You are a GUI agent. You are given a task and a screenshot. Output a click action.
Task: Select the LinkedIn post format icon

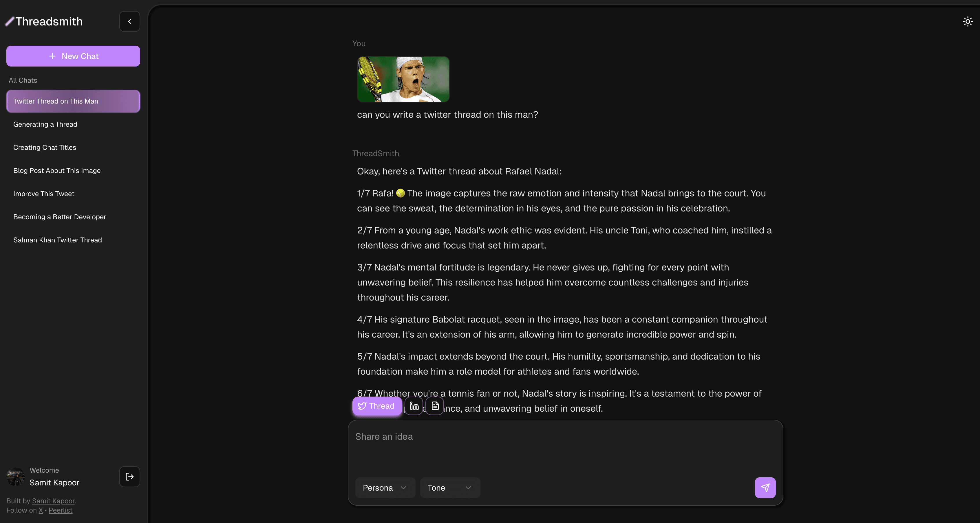click(414, 406)
